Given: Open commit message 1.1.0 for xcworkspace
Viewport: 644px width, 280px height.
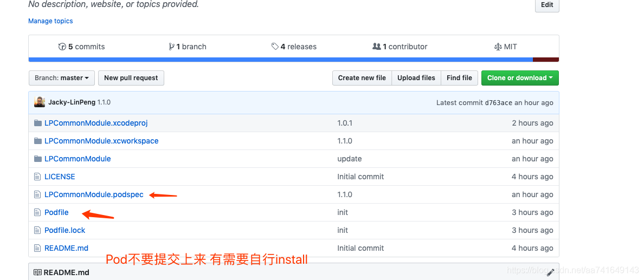Looking at the screenshot, I should tap(345, 141).
